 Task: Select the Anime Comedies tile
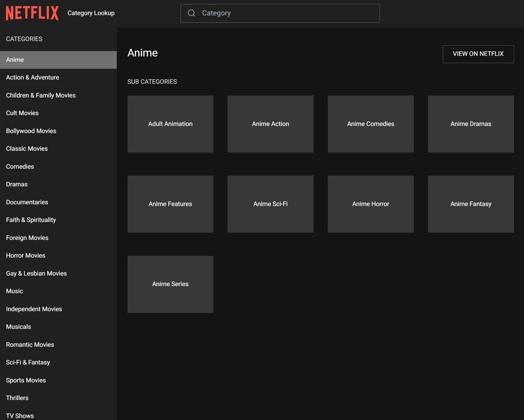pos(371,124)
